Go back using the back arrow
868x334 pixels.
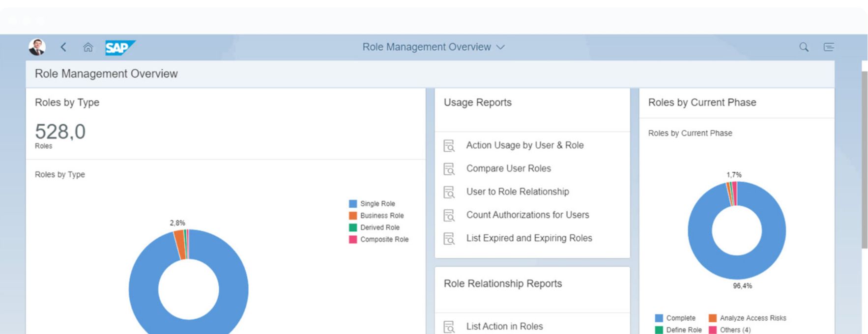(63, 47)
